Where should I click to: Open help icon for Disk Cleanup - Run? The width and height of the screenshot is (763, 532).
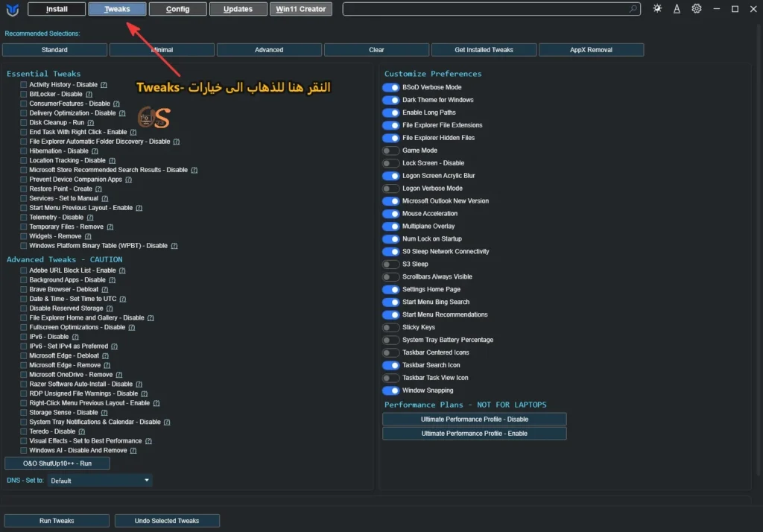coord(90,123)
